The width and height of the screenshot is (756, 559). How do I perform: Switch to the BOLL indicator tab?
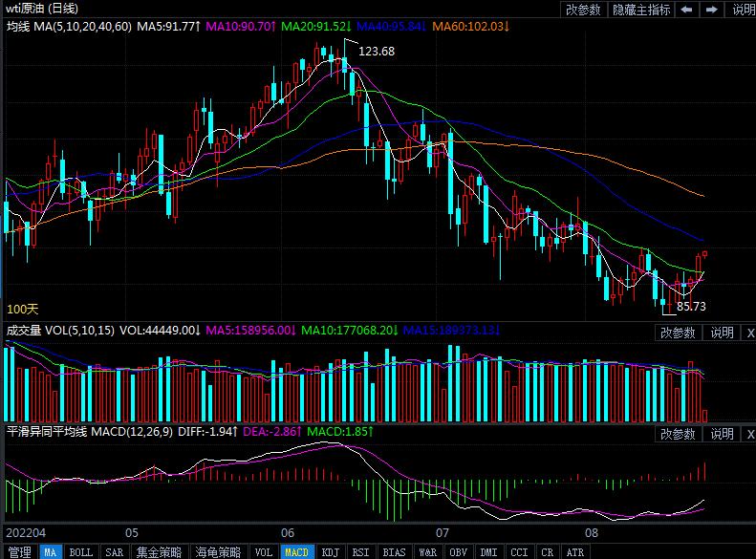pyautogui.click(x=81, y=552)
